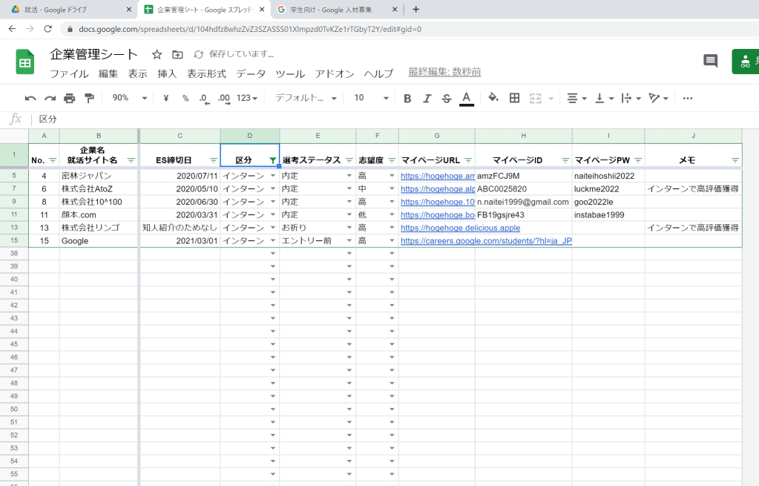Format as yen currency
The width and height of the screenshot is (759, 486).
point(166,98)
